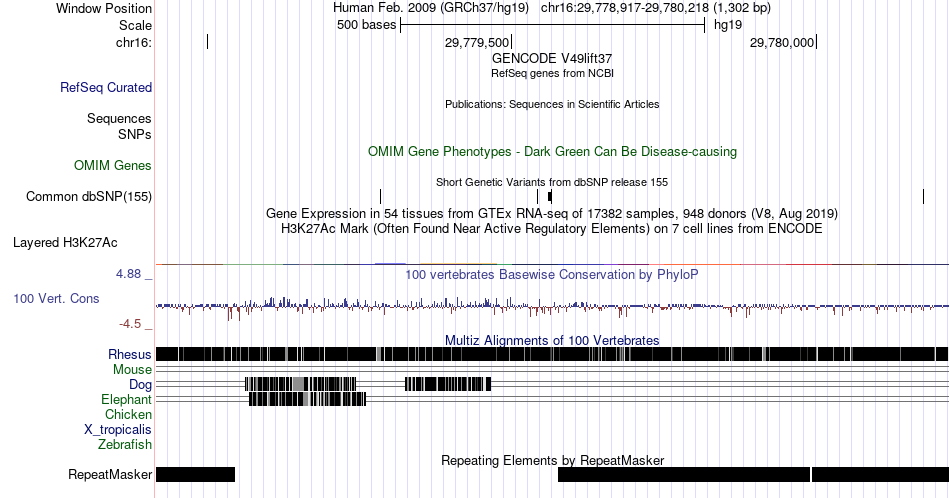Click the 29,780,000 position label

[x=782, y=42]
